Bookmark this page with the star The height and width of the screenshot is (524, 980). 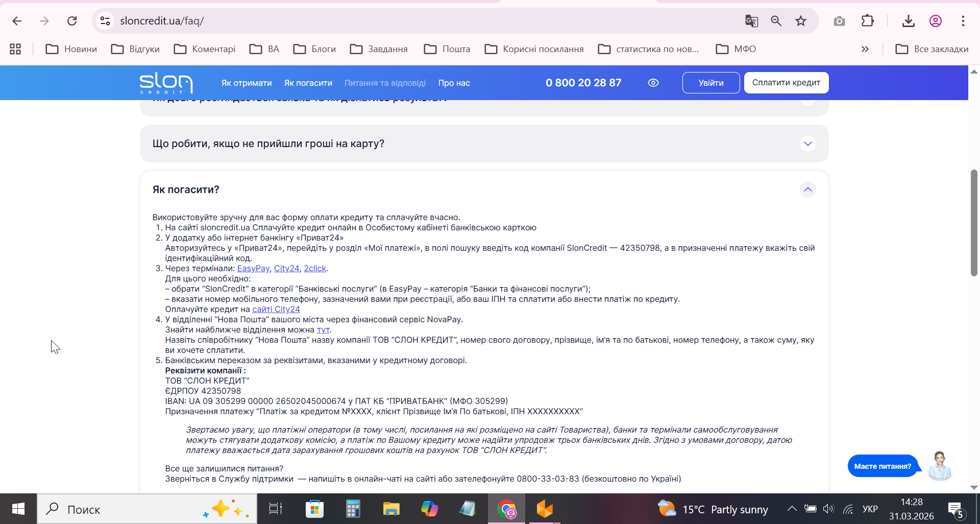(x=801, y=21)
